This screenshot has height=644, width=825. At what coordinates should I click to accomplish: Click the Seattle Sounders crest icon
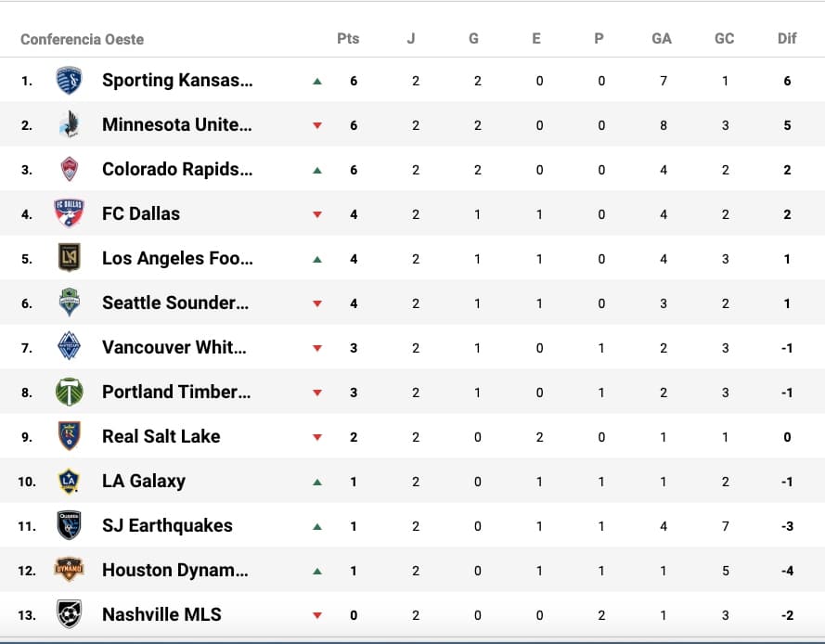click(x=69, y=303)
